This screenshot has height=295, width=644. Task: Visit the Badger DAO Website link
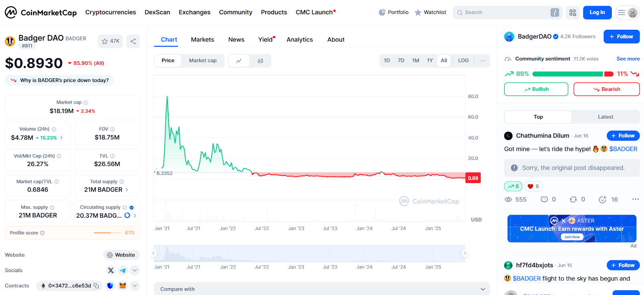click(121, 255)
